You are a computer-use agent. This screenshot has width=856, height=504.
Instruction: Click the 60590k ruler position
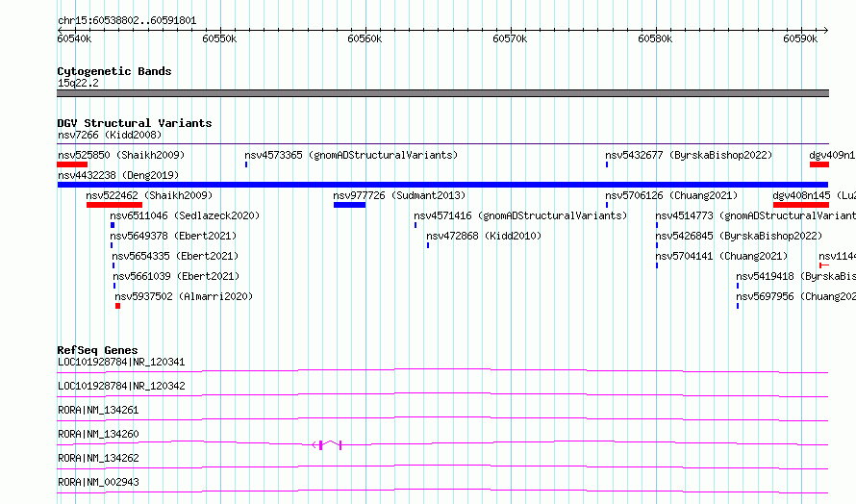click(x=800, y=38)
